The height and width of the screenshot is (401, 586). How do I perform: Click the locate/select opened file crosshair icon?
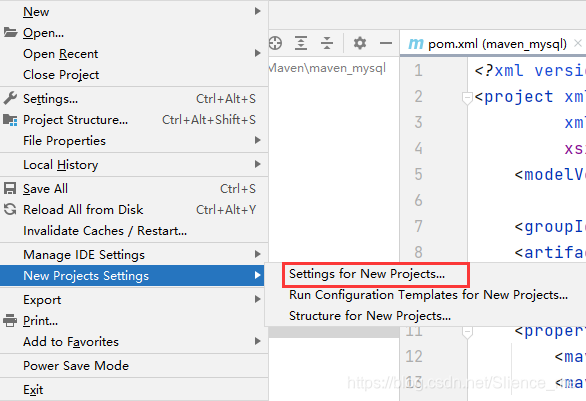pyautogui.click(x=275, y=43)
